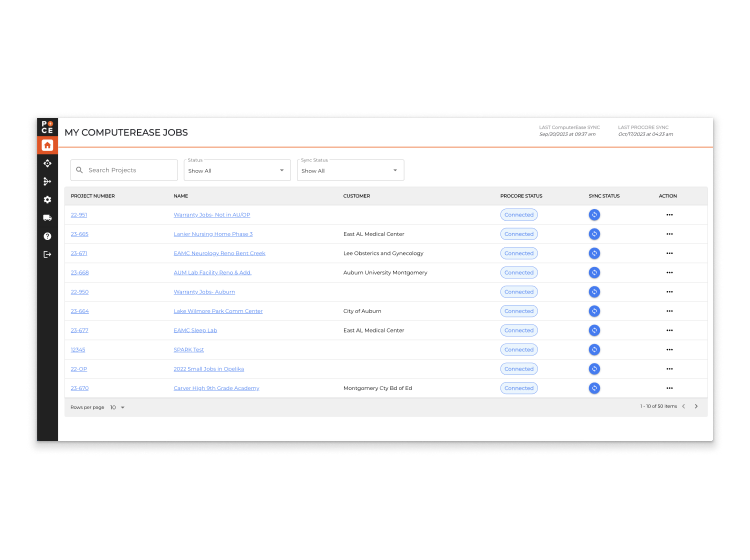Change the rows per page dropdown
The height and width of the screenshot is (560, 750).
tap(117, 407)
